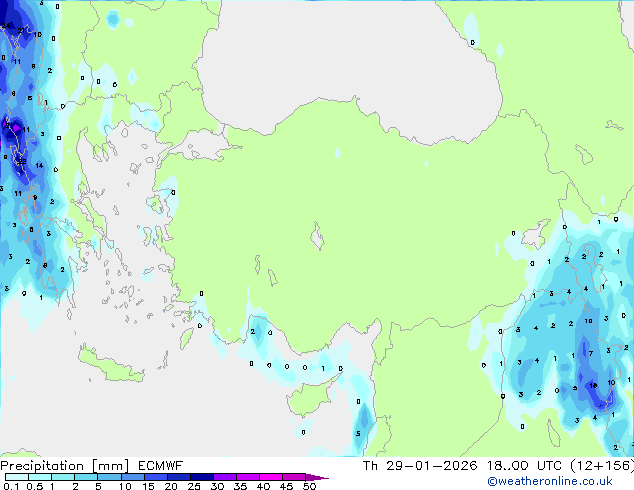Click the "18..00 UTC" time text
Image resolution: width=634 pixels, height=490 pixels.
point(524,466)
